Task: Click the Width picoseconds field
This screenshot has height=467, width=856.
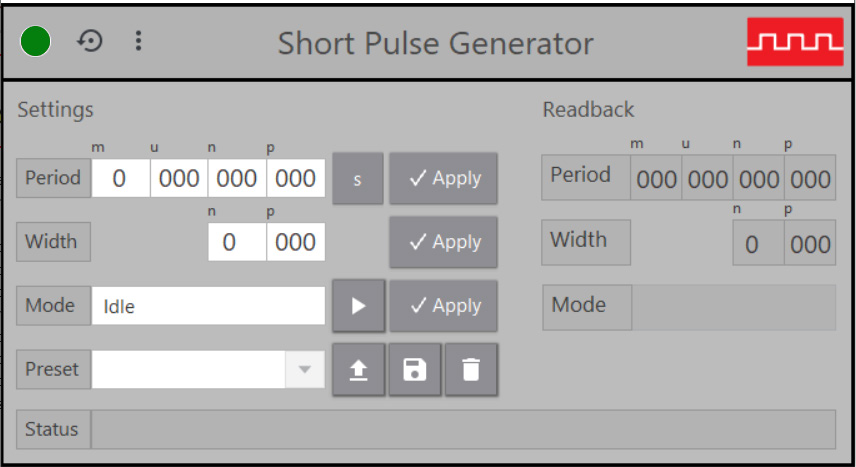Action: point(296,242)
